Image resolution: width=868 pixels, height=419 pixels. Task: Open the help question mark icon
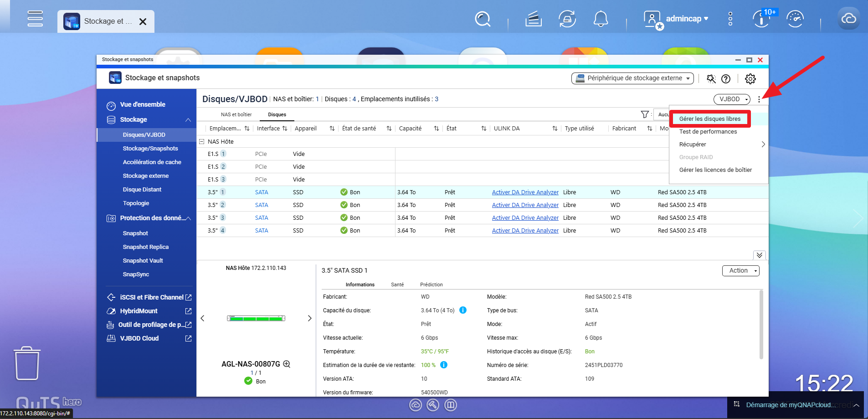pyautogui.click(x=726, y=79)
